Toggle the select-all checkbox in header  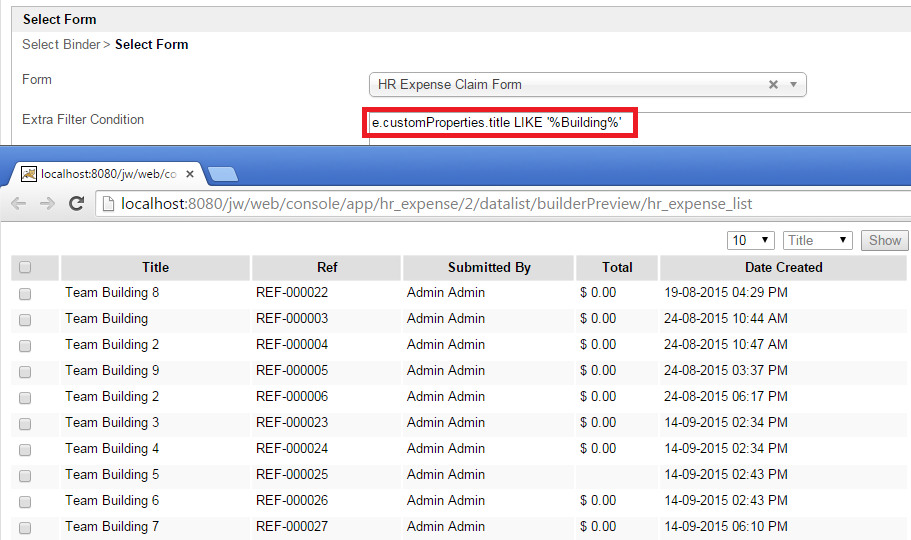point(25,267)
